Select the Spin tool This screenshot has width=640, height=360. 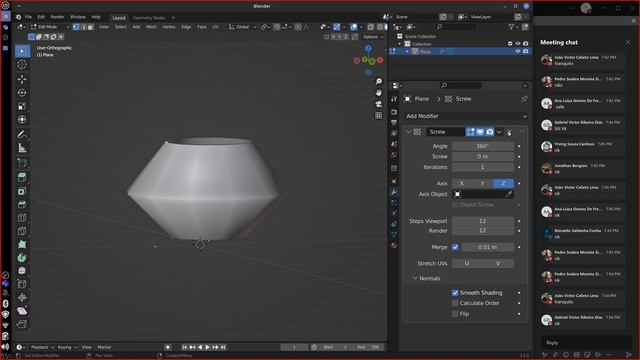pyautogui.click(x=22, y=258)
